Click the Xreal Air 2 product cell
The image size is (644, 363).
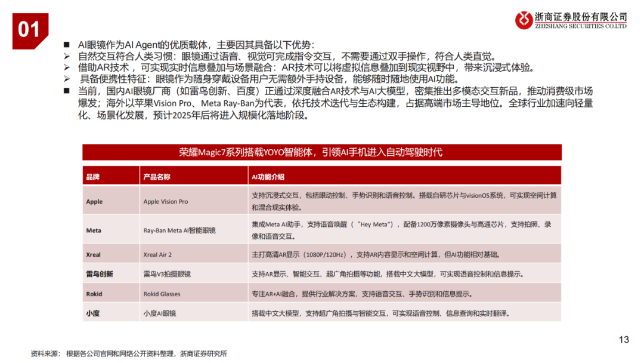coord(194,254)
